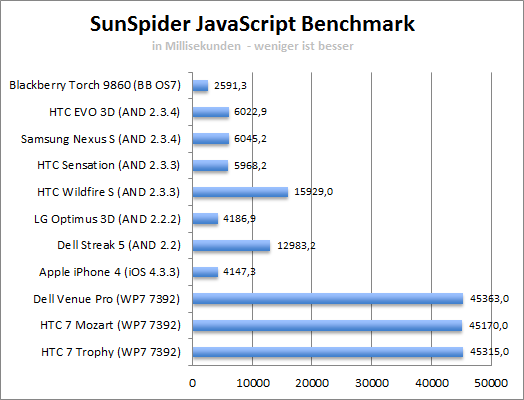
Task: Select the HTC EVO 3D bar
Action: tap(211, 112)
